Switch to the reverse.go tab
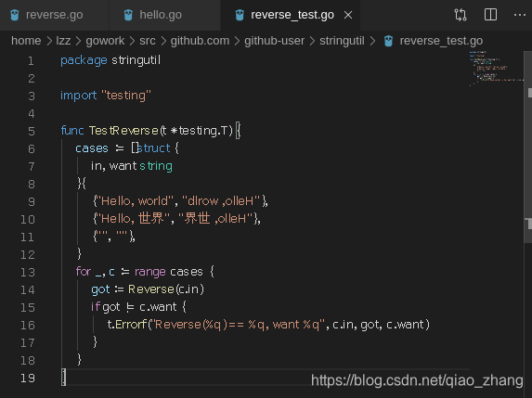This screenshot has width=532, height=398. pyautogui.click(x=54, y=15)
